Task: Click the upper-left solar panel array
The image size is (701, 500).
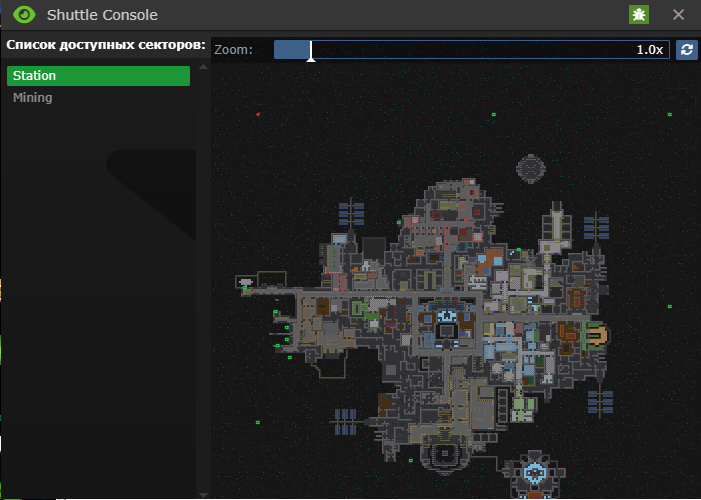Action: [x=351, y=213]
